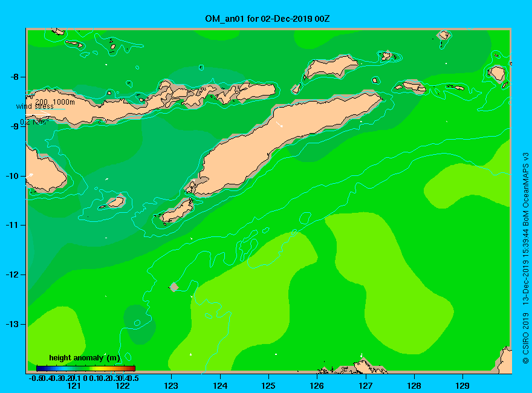Click the CSIRO 2019 BoM OceanMAPS copyright text
532x393 pixels.
[525, 258]
